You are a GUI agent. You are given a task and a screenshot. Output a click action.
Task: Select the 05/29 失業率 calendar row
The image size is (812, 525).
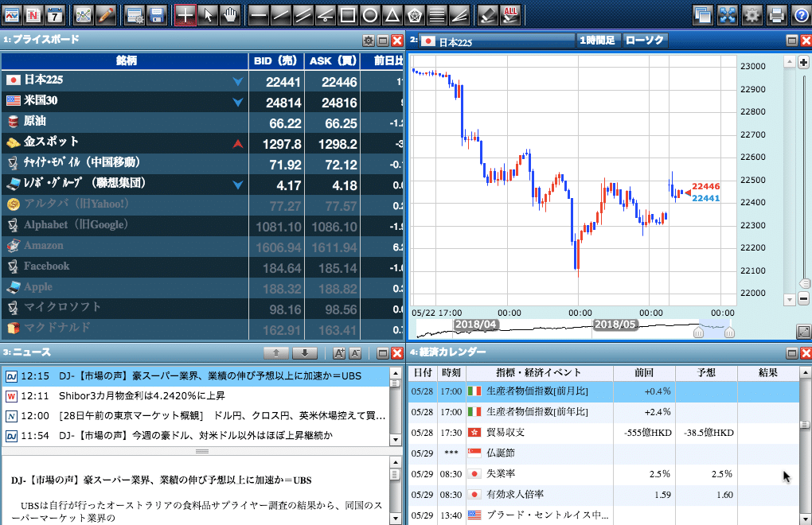coord(603,474)
